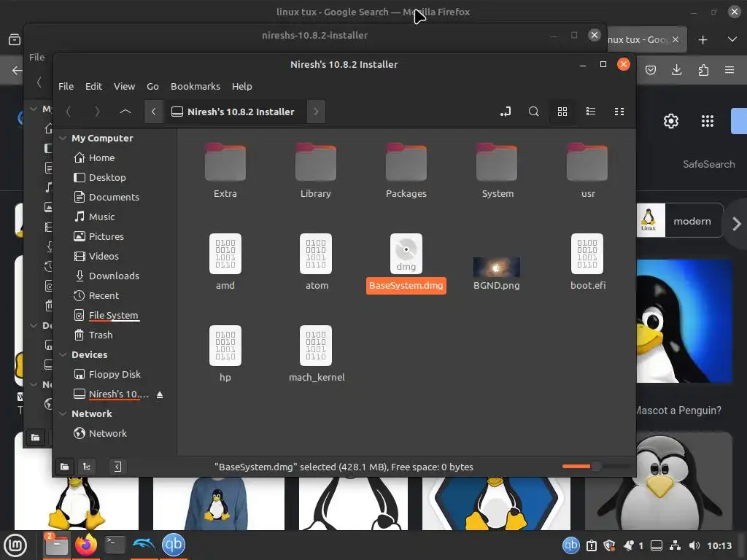The image size is (747, 560).
Task: Go back in file manager history
Action: [69, 112]
